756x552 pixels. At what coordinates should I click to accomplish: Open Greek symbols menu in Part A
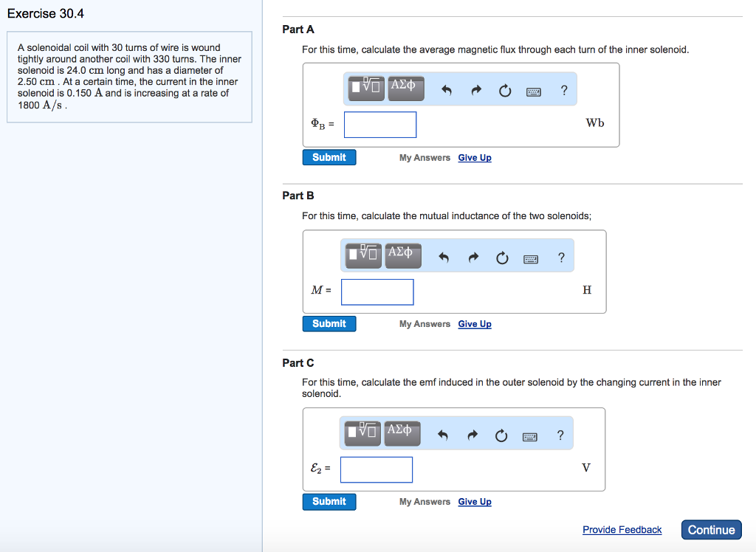(403, 87)
